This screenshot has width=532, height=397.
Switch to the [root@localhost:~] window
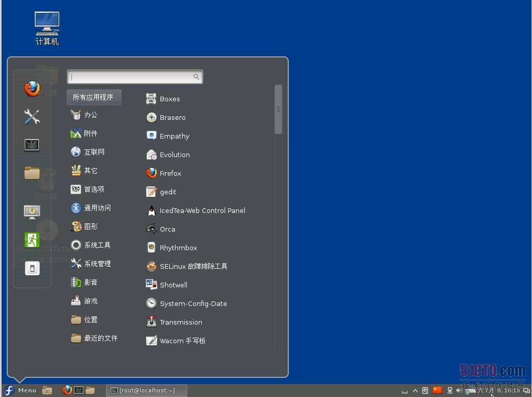click(x=146, y=391)
